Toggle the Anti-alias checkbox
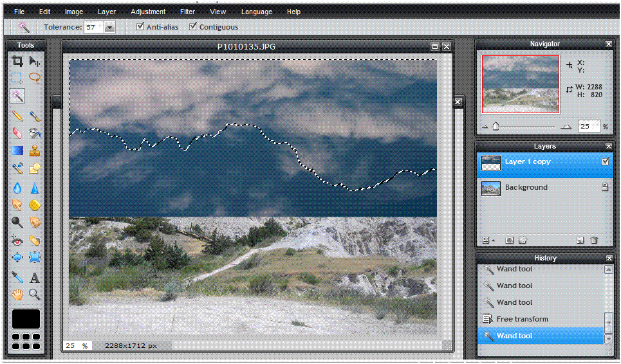 [140, 27]
